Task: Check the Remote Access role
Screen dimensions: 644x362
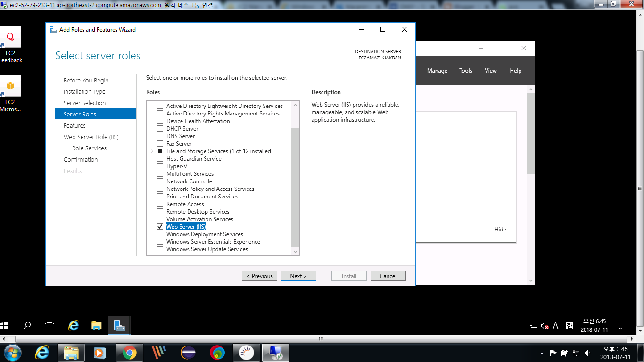Action: (x=160, y=204)
